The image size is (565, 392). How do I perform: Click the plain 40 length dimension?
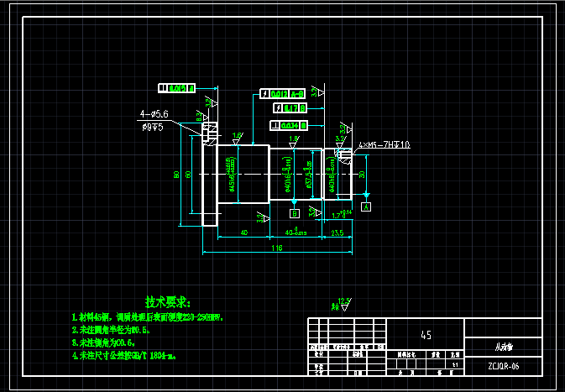pyautogui.click(x=244, y=233)
